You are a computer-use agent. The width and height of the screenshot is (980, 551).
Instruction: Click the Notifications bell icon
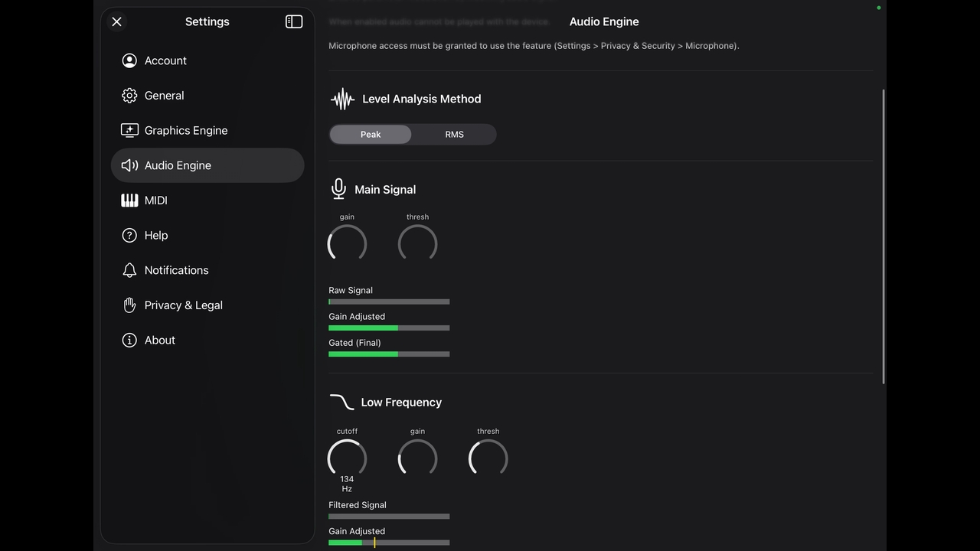[129, 270]
